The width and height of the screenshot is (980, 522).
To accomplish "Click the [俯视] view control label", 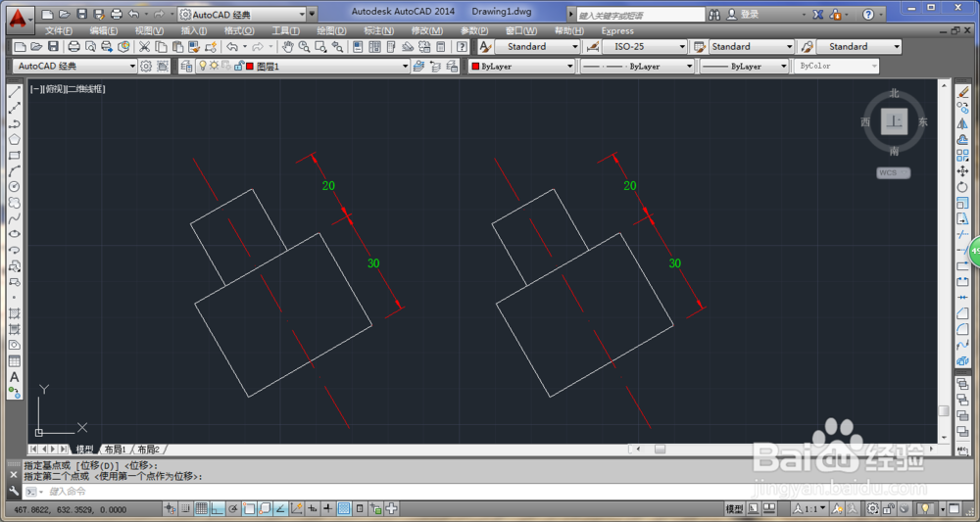I will [53, 89].
